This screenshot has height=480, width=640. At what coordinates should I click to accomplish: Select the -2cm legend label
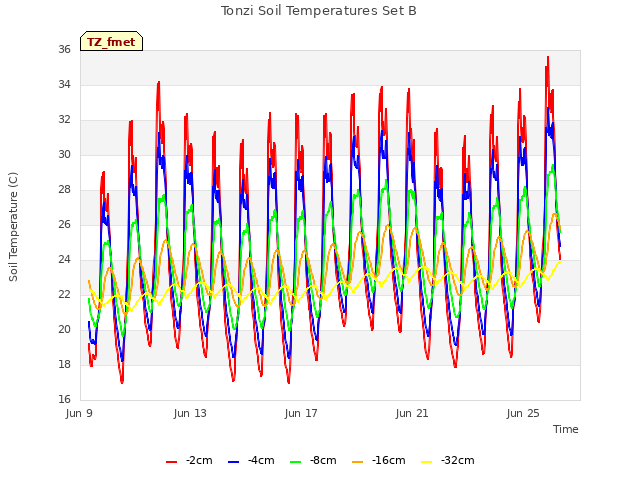tap(199, 460)
